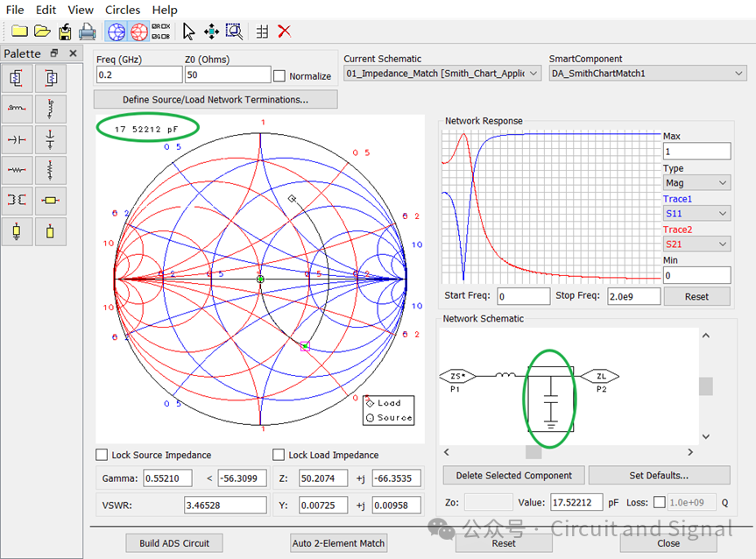Click the Open folder toolbar icon
Image resolution: width=756 pixels, height=559 pixels.
click(42, 32)
